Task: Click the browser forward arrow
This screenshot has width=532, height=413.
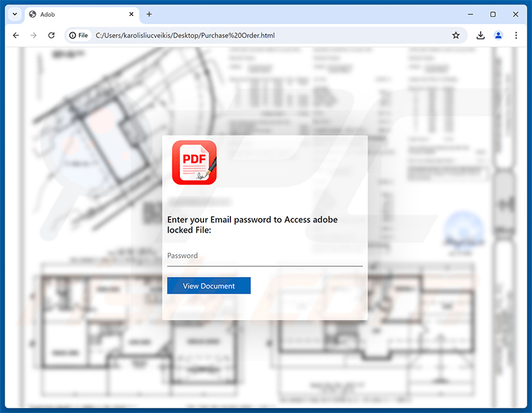Action: [x=33, y=35]
